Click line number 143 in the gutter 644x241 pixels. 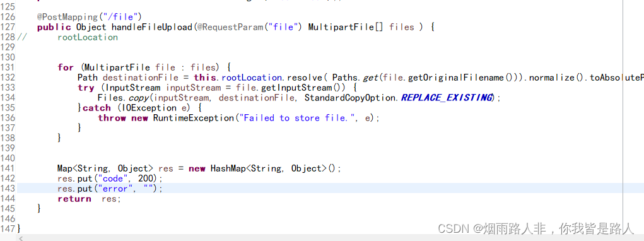8,189
